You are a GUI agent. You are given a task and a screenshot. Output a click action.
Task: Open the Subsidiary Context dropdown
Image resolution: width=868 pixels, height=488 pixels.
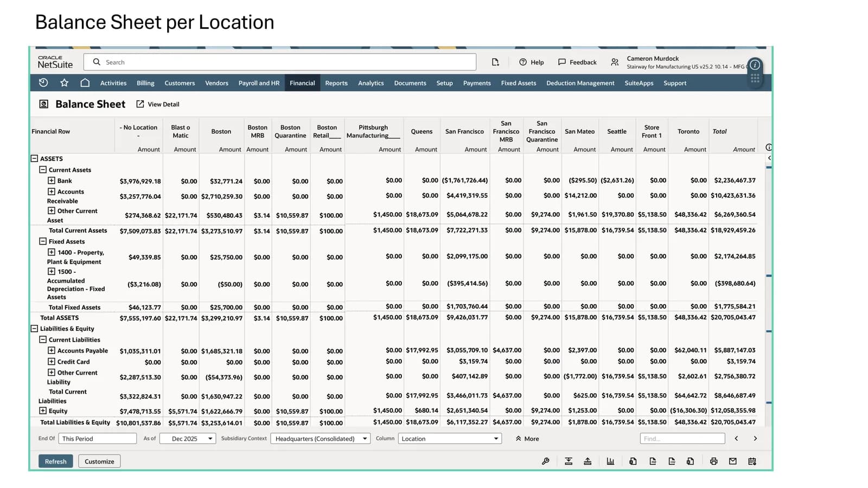pos(321,438)
